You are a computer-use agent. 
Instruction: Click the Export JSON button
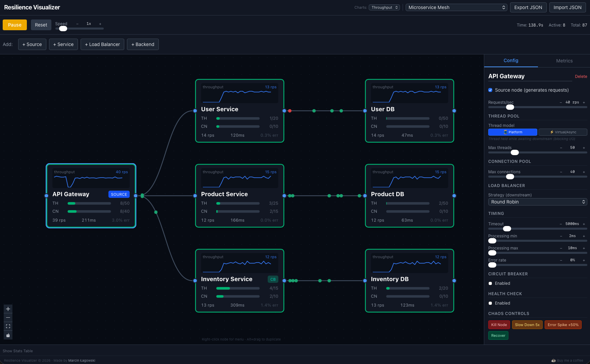click(x=528, y=7)
